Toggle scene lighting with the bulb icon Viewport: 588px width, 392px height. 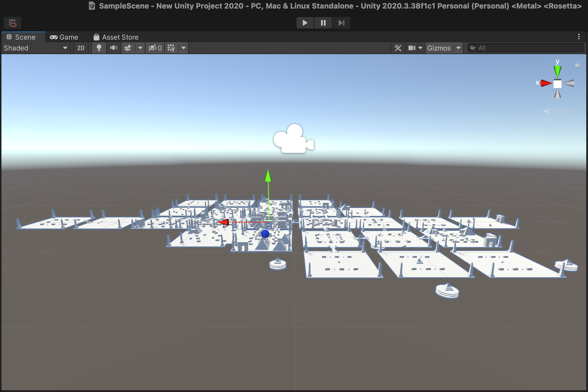point(99,48)
